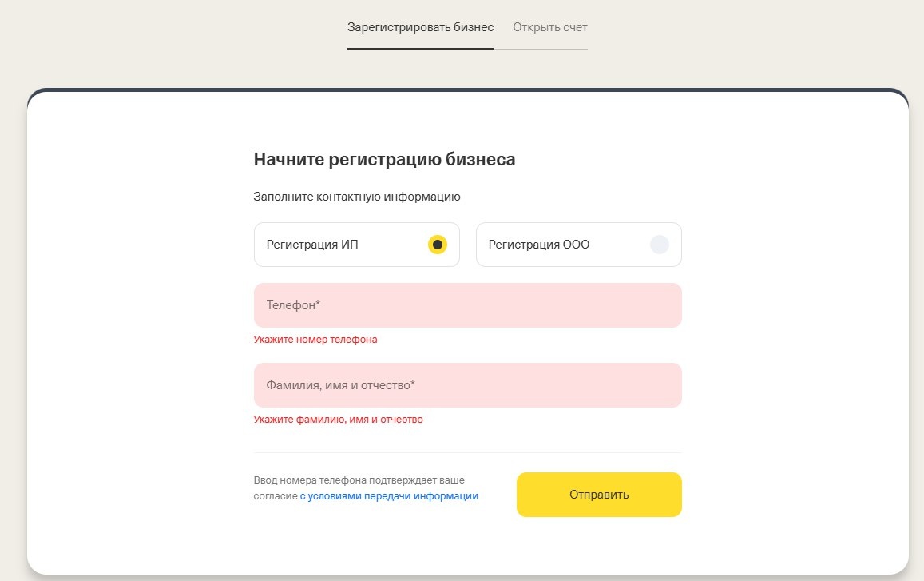Click the subtitle "Заполните контактную информацию"
The height and width of the screenshot is (581, 924).
[357, 196]
